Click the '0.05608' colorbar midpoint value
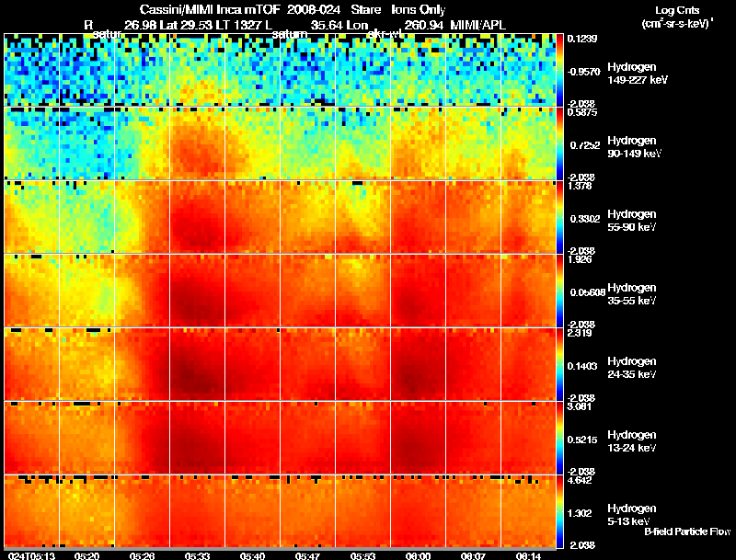 coord(588,292)
